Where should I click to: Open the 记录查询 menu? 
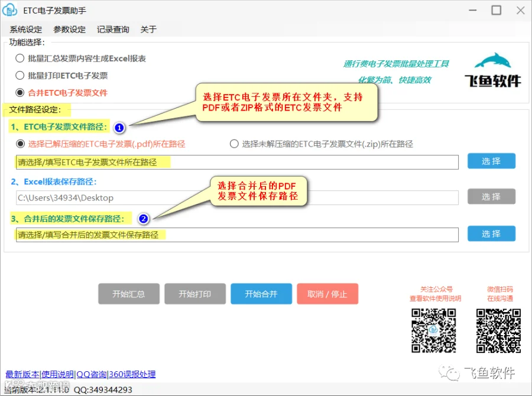(x=113, y=30)
